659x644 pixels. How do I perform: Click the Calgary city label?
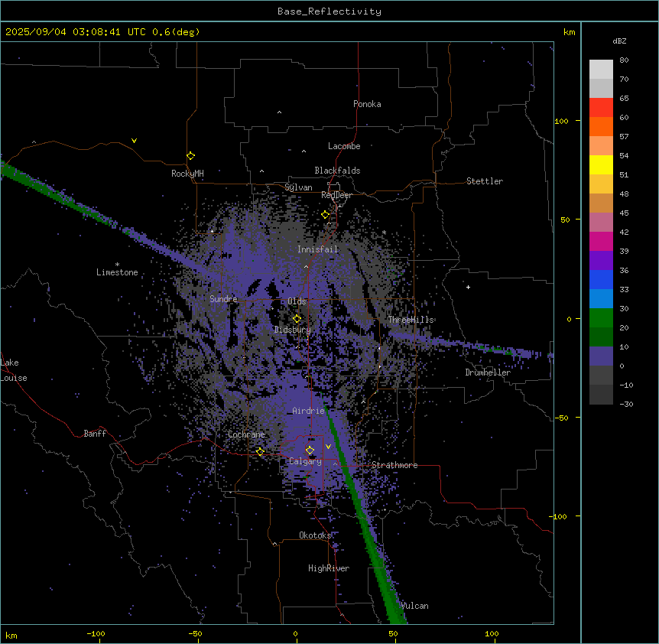(305, 461)
